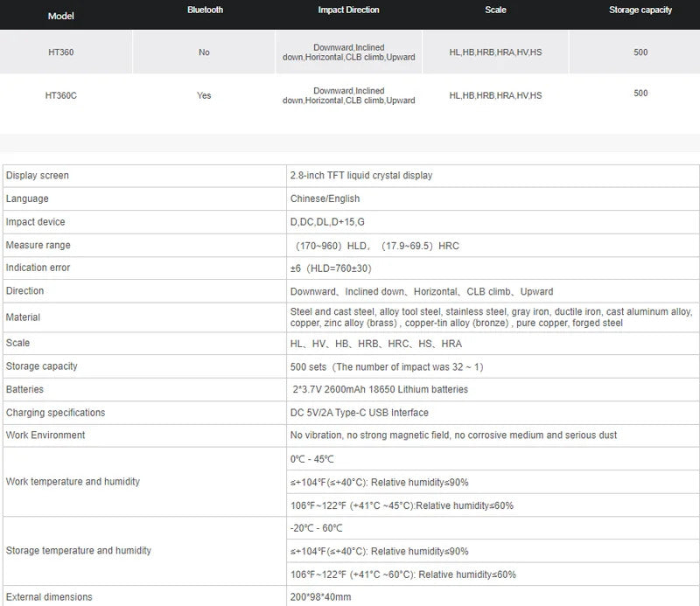Select the 200*98*40mm dimensions value
Viewport: 700px width, 606px height.
[321, 597]
